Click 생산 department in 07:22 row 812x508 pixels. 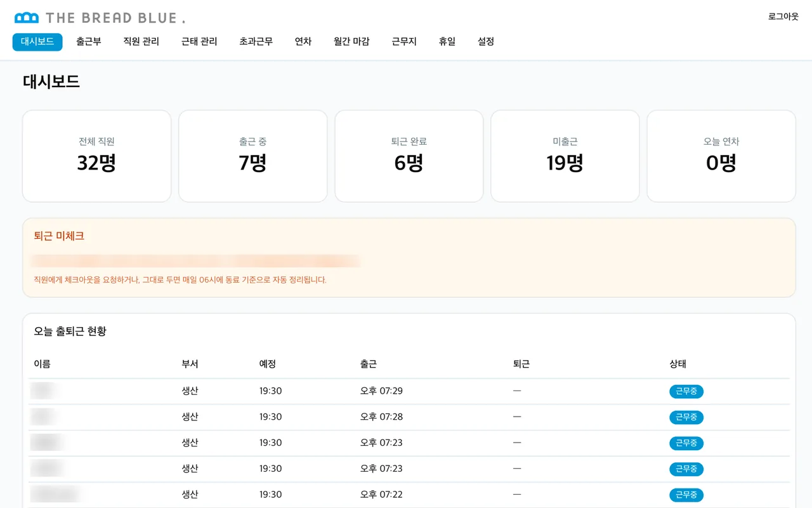[190, 494]
